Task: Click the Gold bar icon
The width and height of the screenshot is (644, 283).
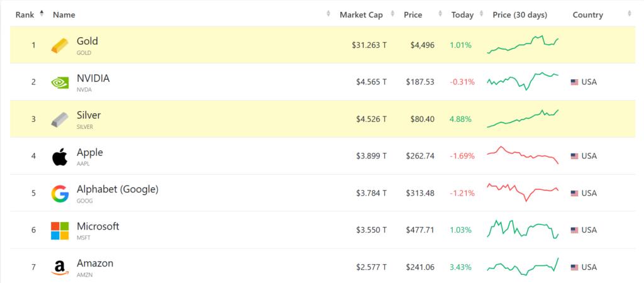Action: [60, 45]
